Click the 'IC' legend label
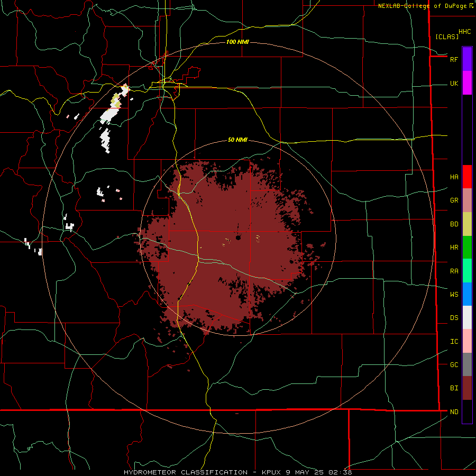Screen dimensions: 476x476 pyautogui.click(x=454, y=342)
